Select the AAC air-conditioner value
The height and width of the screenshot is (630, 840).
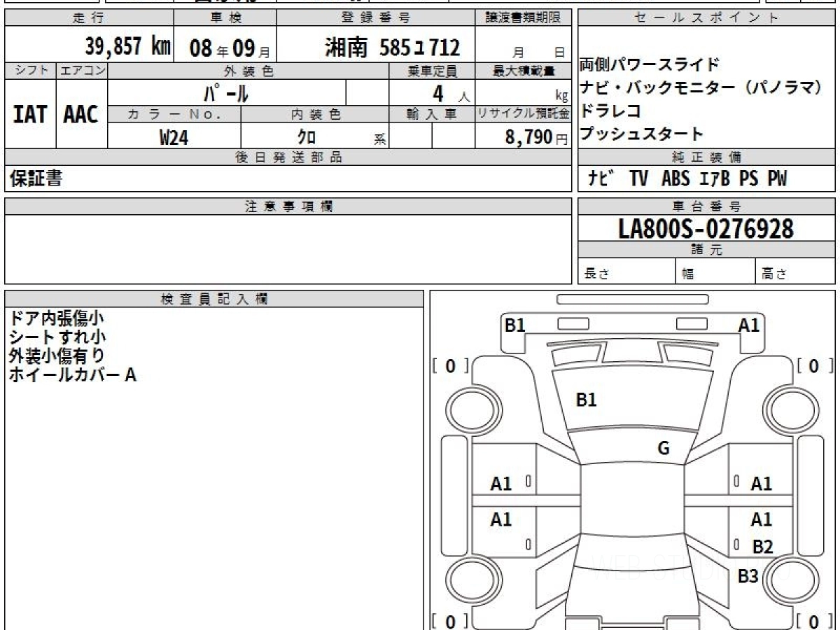81,115
